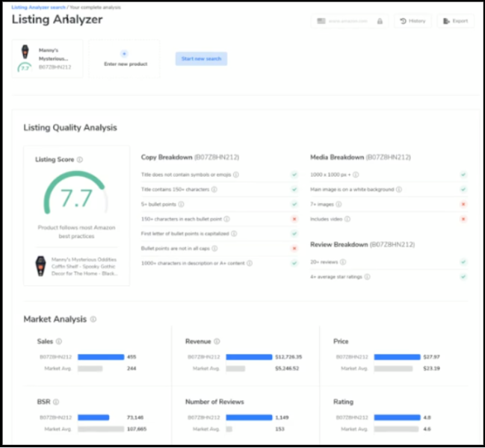The height and width of the screenshot is (448, 485).
Task: Show info for Includes video
Action: click(347, 219)
